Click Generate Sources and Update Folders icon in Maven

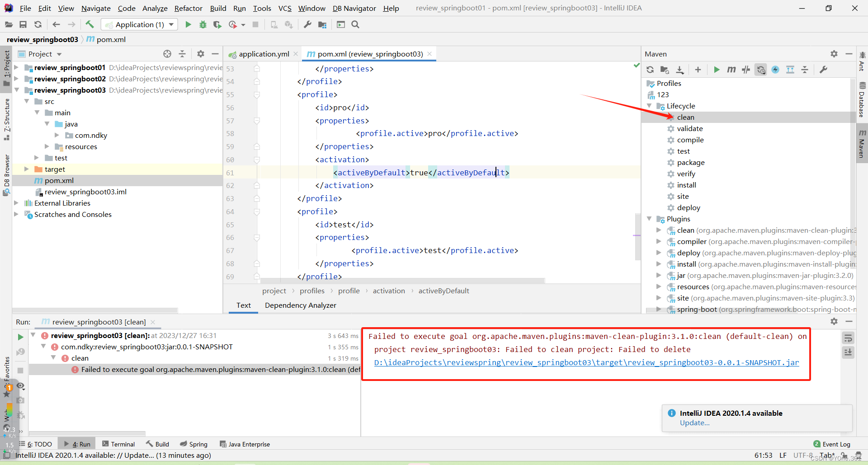point(665,70)
